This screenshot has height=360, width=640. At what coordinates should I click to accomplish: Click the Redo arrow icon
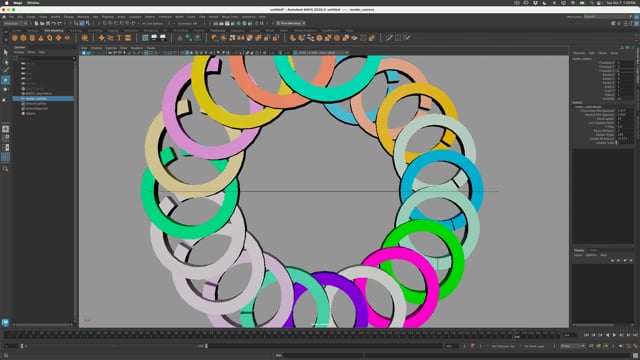coord(60,24)
